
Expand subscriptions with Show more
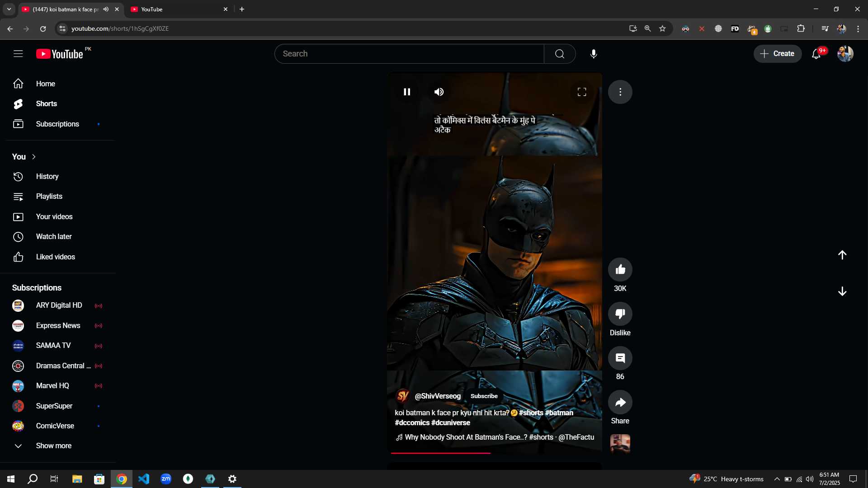tap(57, 446)
